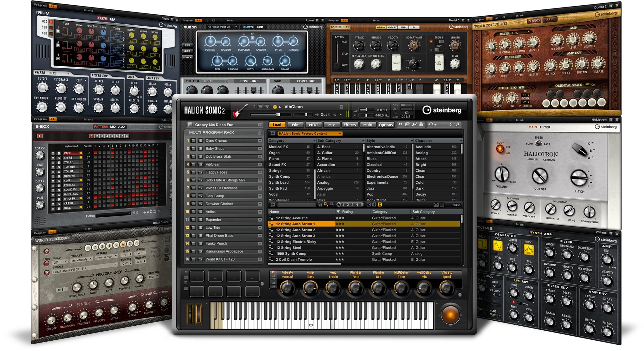Click the sigma icon in results toolbar

click(x=380, y=205)
